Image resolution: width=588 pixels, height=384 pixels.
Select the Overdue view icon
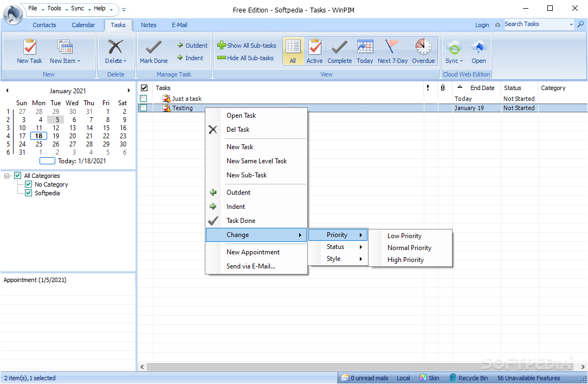(423, 51)
